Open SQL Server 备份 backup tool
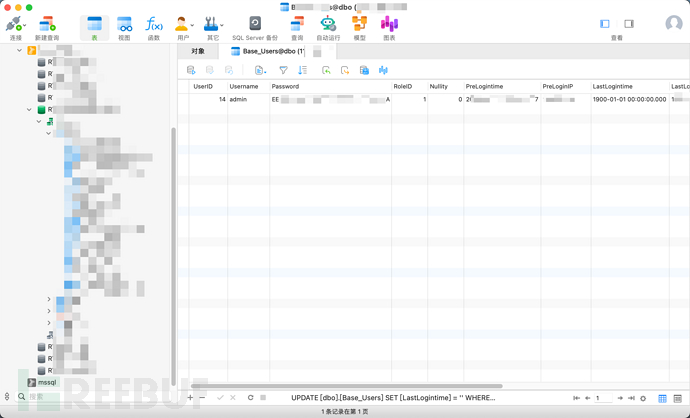This screenshot has width=690, height=418. [x=255, y=29]
